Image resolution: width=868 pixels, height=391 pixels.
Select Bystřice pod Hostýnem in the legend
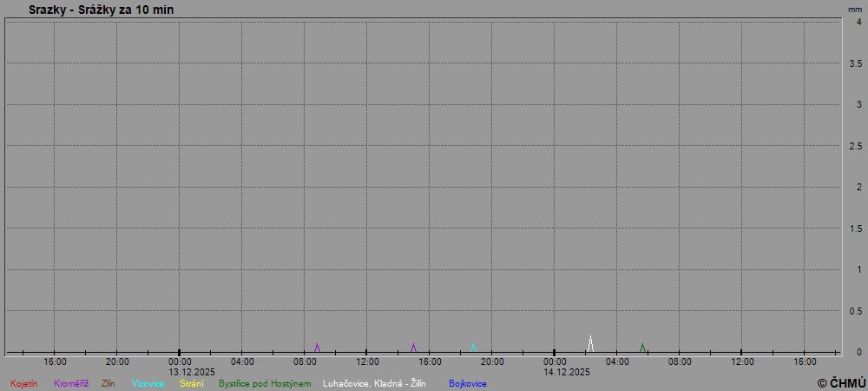pyautogui.click(x=265, y=383)
